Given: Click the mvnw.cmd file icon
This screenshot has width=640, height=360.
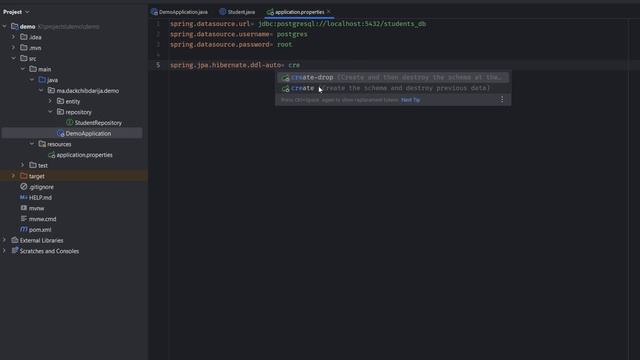Looking at the screenshot, I should [x=24, y=219].
